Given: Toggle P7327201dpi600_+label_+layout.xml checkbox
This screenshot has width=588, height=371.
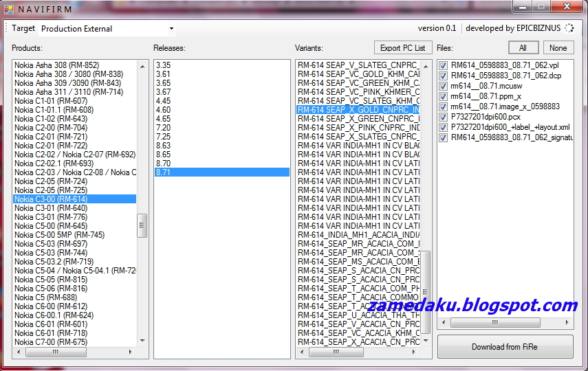Looking at the screenshot, I should pos(443,127).
